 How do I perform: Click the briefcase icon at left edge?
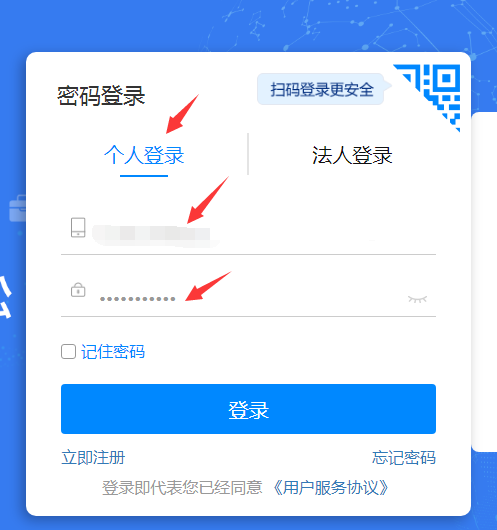click(18, 209)
